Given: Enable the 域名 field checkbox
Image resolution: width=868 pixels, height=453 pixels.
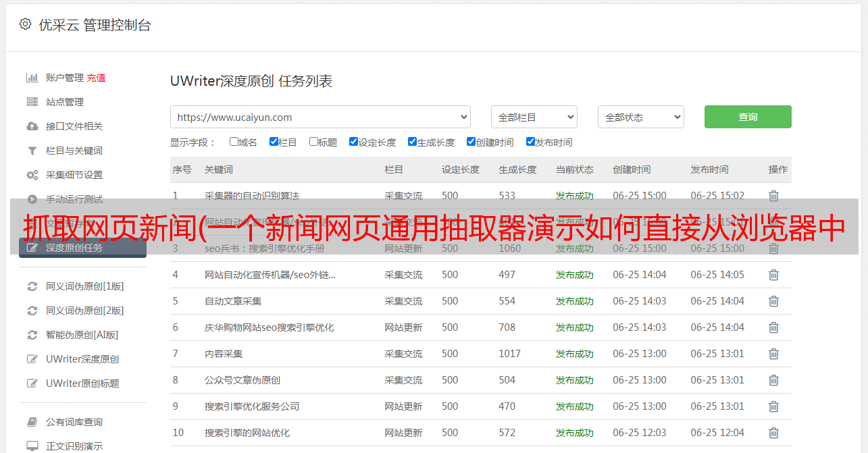Looking at the screenshot, I should [234, 142].
